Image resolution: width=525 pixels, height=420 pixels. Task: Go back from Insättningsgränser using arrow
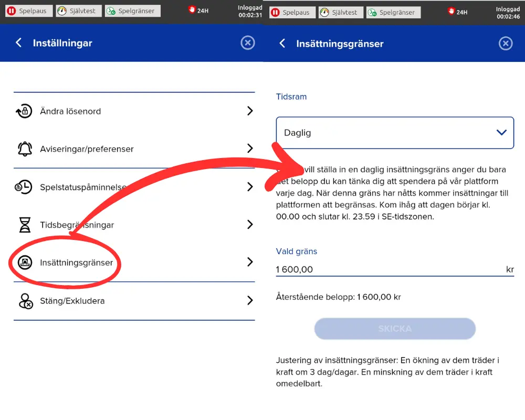tap(282, 43)
